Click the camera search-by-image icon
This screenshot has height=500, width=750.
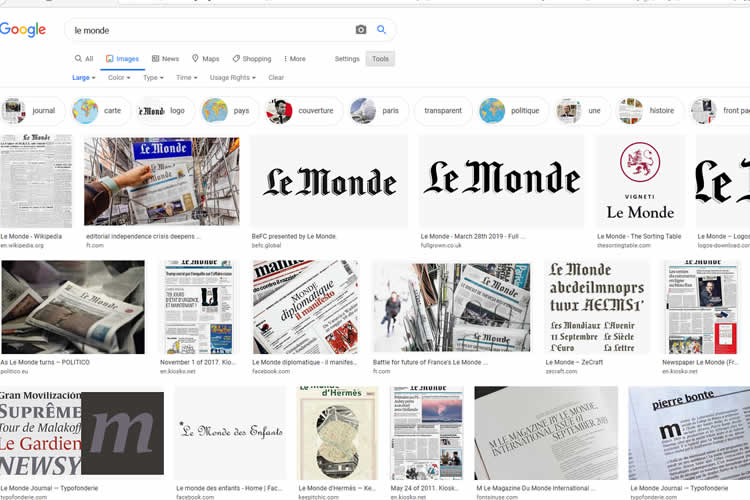click(361, 30)
